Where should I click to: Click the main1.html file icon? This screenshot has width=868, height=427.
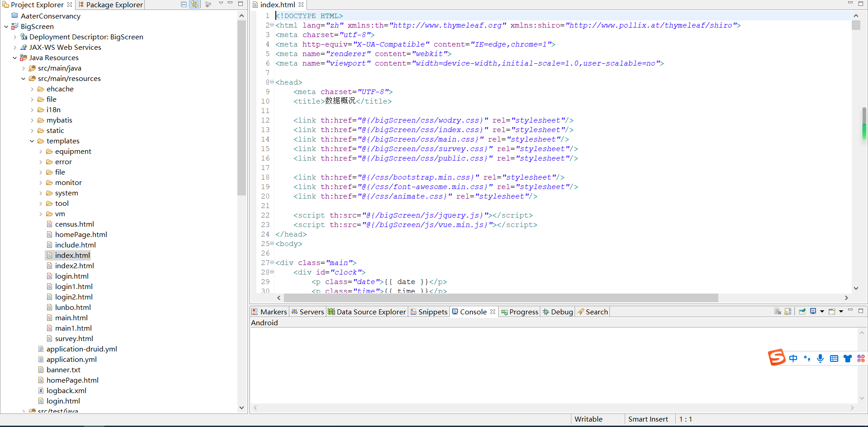(50, 328)
